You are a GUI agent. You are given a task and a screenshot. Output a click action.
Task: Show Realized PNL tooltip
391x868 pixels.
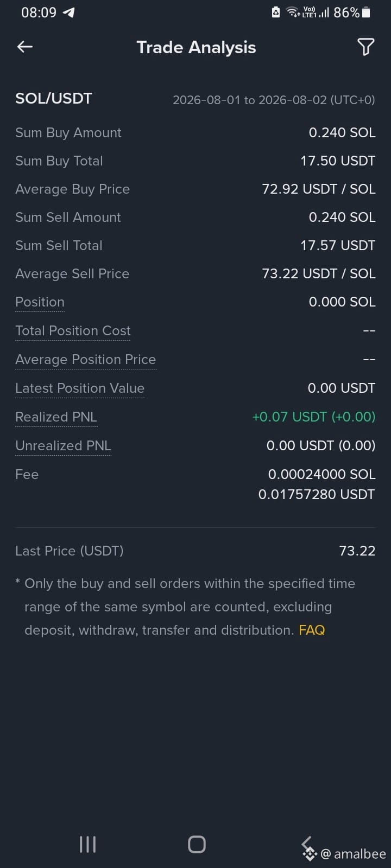coord(56,417)
